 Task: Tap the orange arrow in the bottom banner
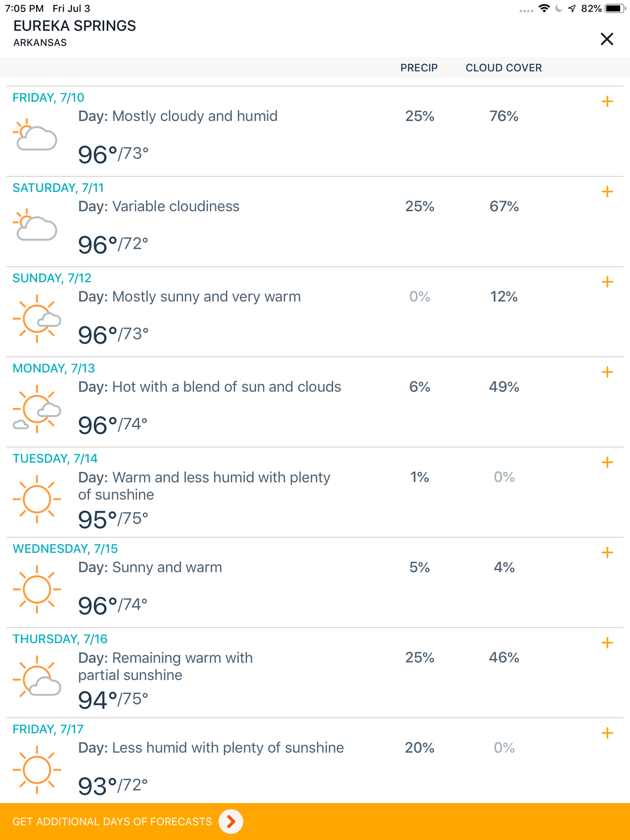tap(231, 822)
